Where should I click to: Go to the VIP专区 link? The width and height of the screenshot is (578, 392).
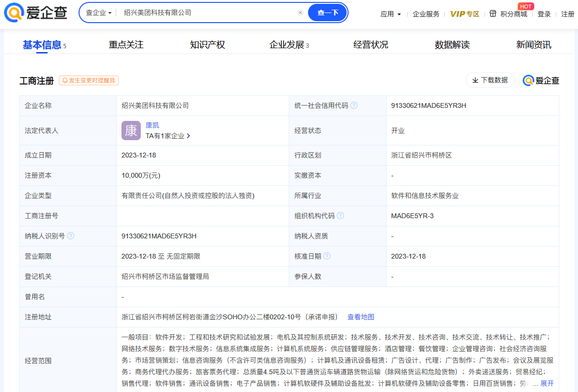point(464,14)
